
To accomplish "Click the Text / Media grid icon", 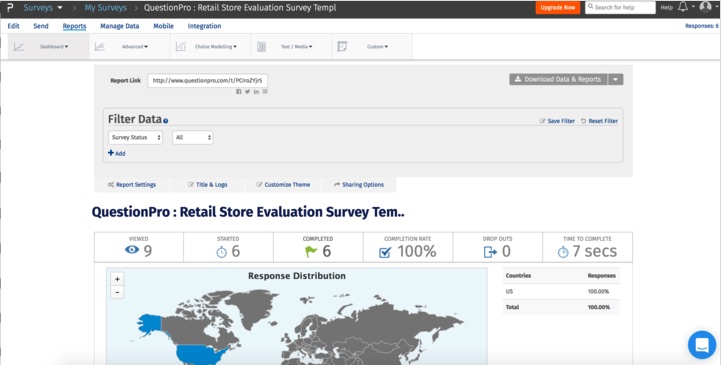I will (x=261, y=46).
